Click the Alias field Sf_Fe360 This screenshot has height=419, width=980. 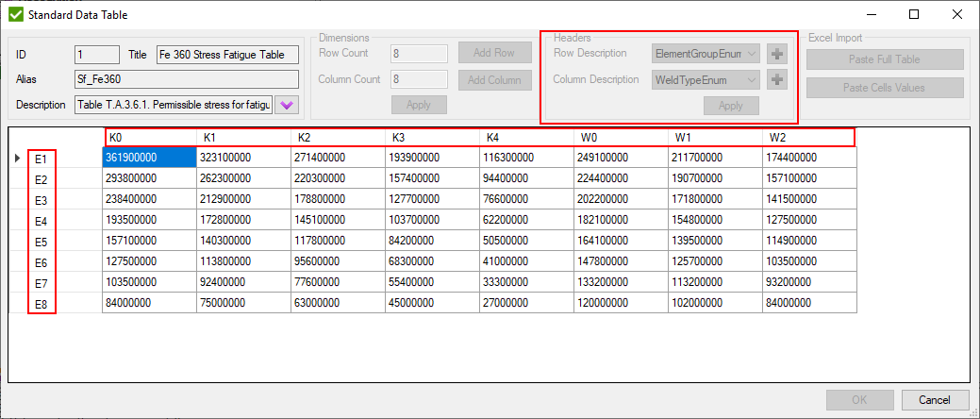click(186, 79)
